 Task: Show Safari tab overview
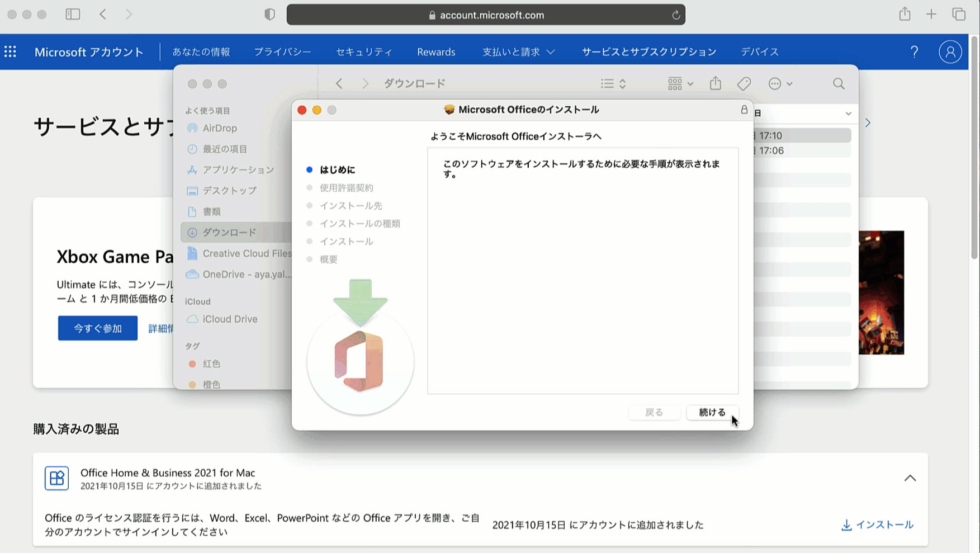coord(959,15)
